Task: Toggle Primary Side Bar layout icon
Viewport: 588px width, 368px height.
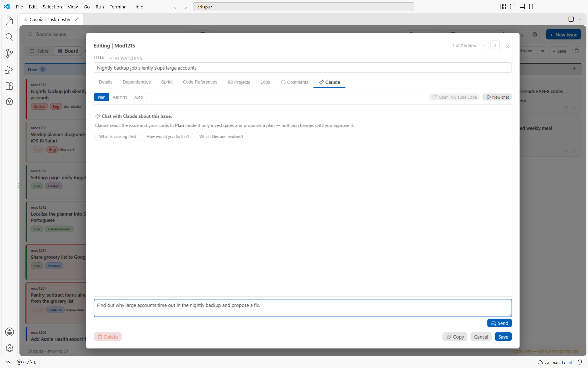Action: (513, 7)
